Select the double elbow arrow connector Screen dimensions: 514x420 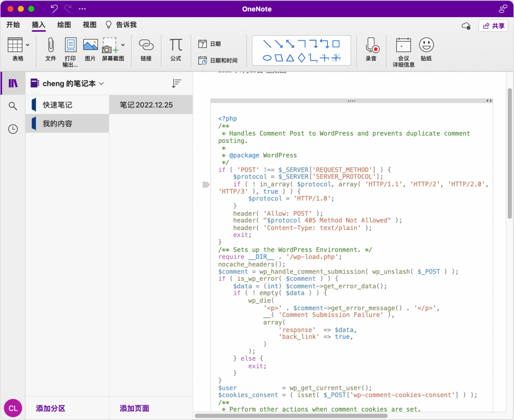point(324,43)
